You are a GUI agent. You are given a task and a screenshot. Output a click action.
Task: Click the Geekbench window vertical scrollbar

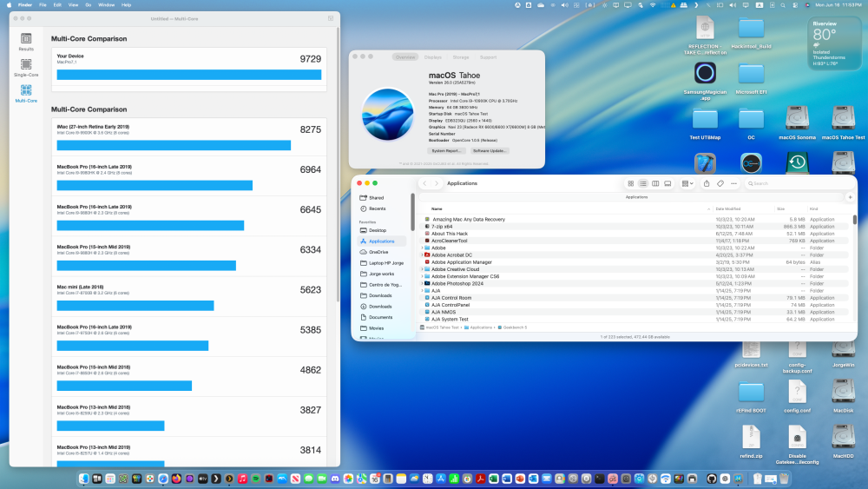click(338, 165)
